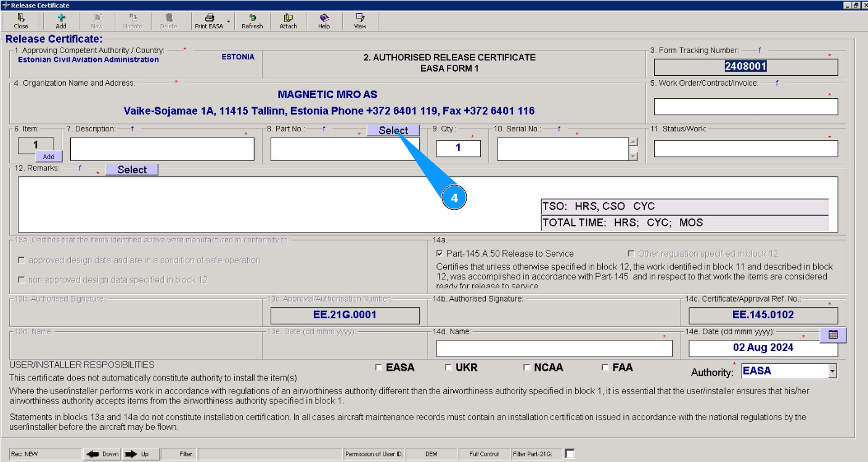Click the Form Tracking Number field
This screenshot has width=868, height=462.
(746, 67)
